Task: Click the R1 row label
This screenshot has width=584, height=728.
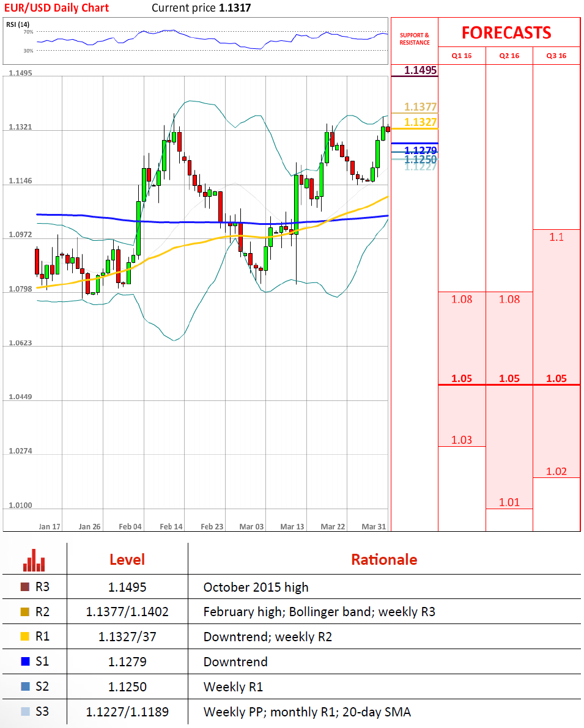Action: coord(42,636)
